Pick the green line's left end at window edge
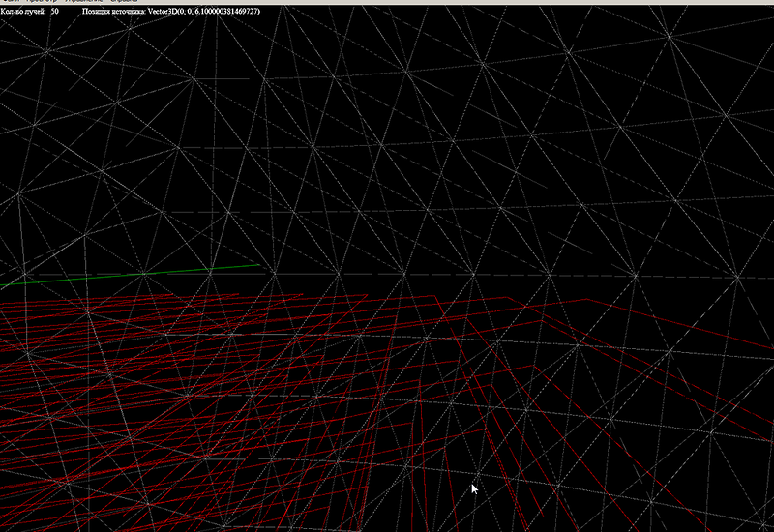This screenshot has height=532, width=774. point(3,286)
